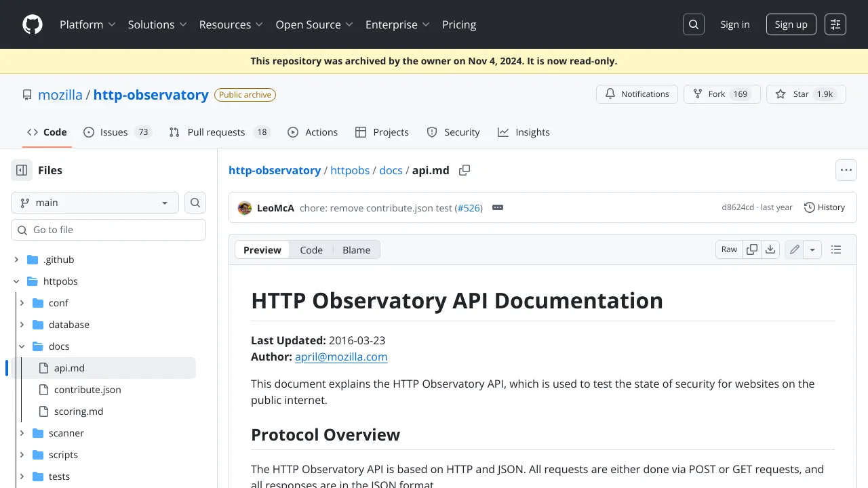Open the Pull requests tab
The height and width of the screenshot is (488, 868).
pyautogui.click(x=220, y=132)
